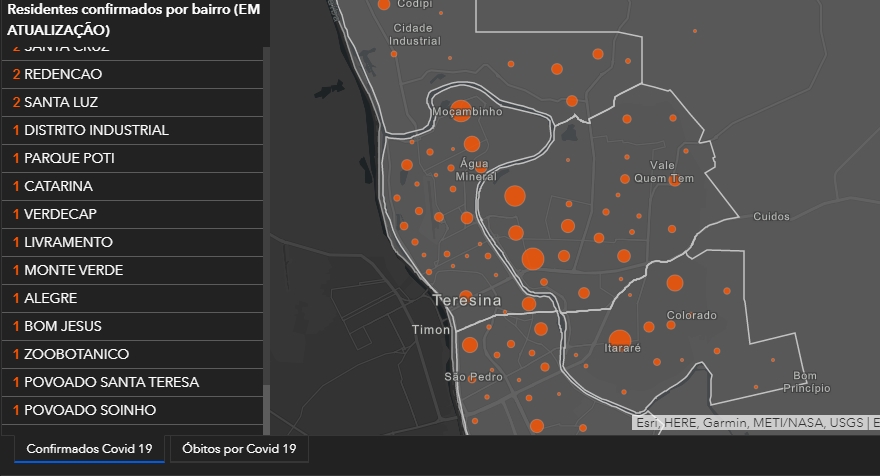Select ZOOBOTANICO in the list

(132, 354)
